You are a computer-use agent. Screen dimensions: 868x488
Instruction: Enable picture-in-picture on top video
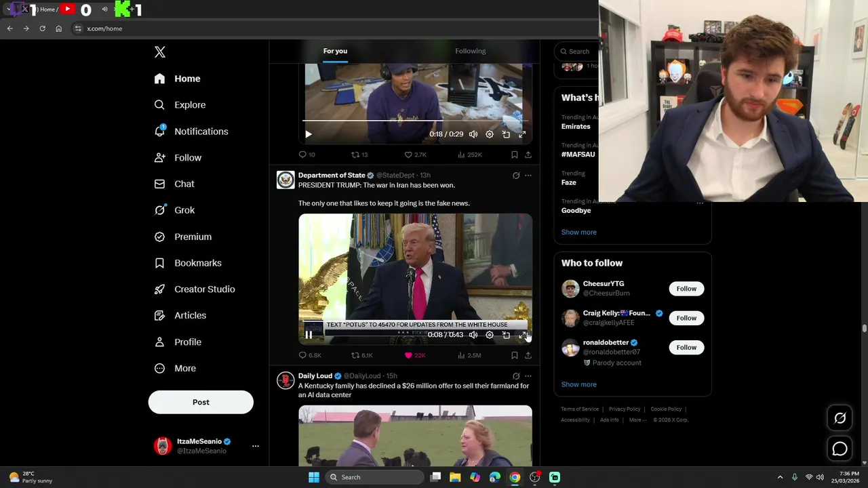pyautogui.click(x=506, y=134)
